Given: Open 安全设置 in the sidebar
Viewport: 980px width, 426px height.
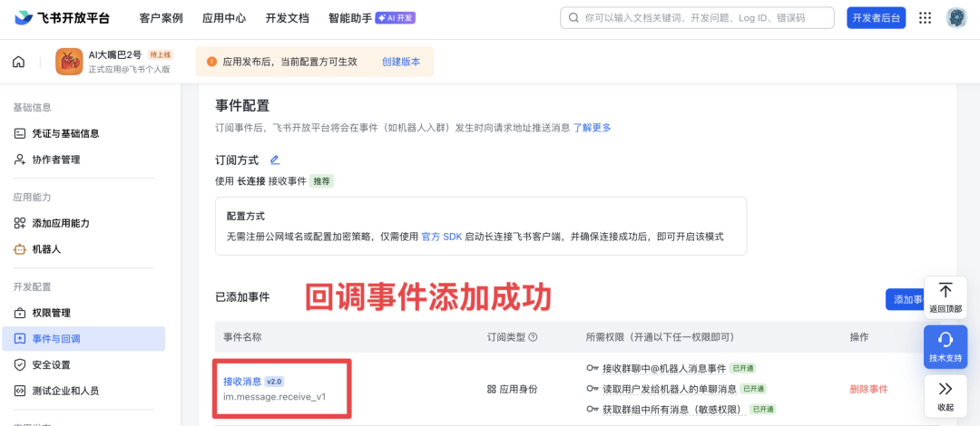Looking at the screenshot, I should [51, 364].
